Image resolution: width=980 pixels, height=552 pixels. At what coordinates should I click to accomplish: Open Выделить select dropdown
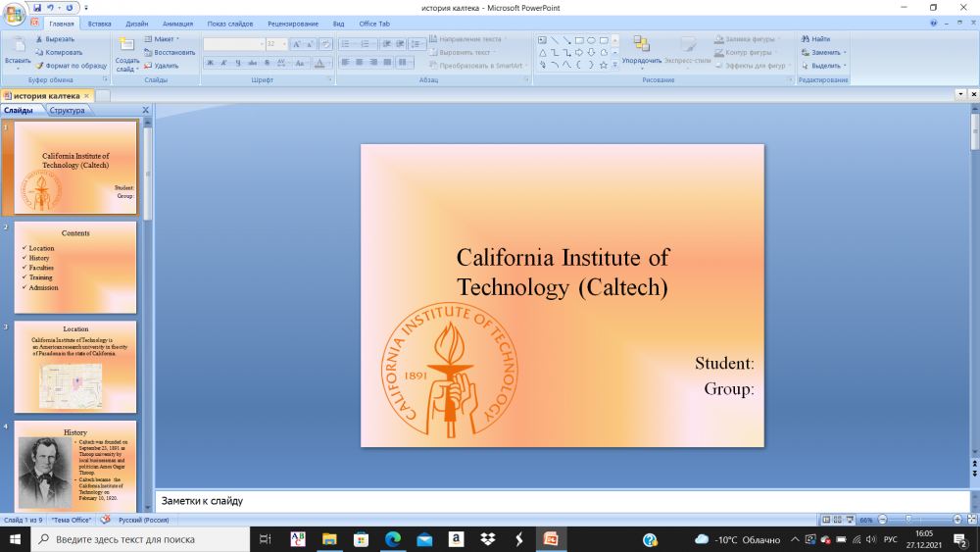pos(824,66)
